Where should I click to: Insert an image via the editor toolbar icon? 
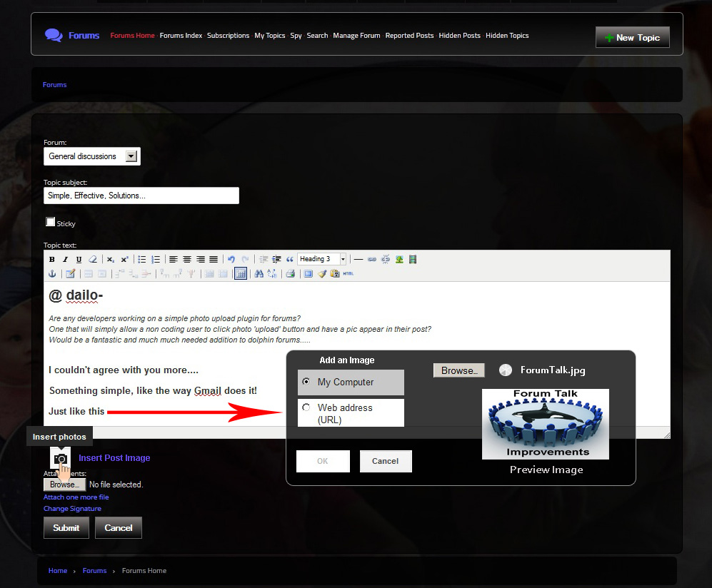coord(400,259)
